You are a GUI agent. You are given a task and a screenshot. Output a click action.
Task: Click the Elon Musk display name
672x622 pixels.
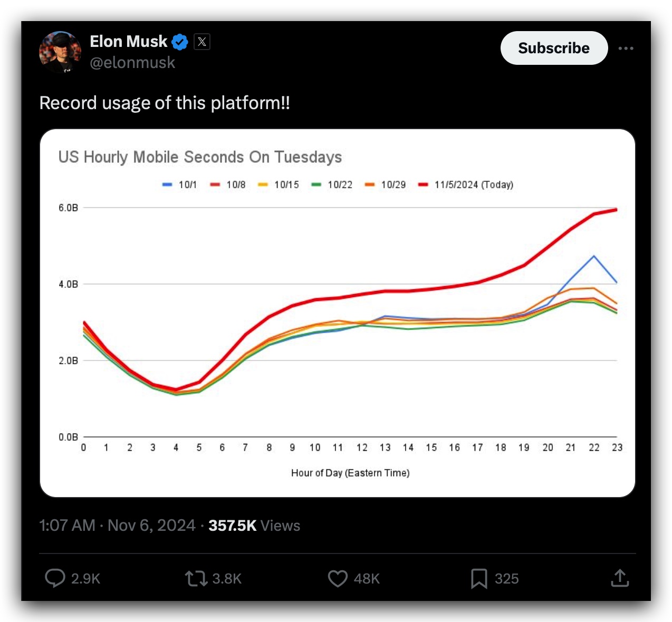pyautogui.click(x=128, y=41)
